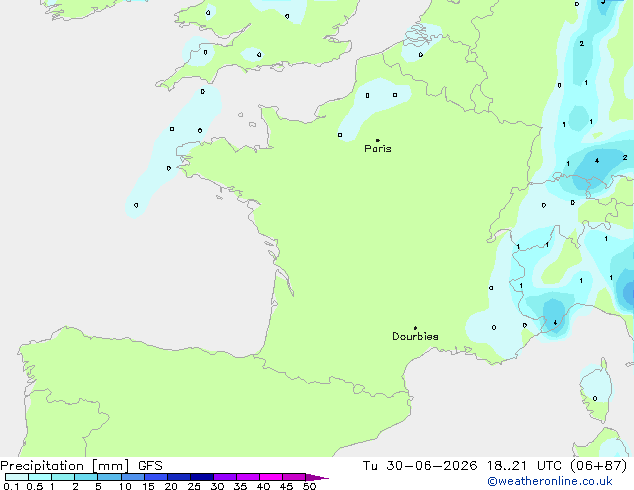Pick the legend swatch between 5 and 10
This screenshot has width=634, height=490.
tap(109, 477)
